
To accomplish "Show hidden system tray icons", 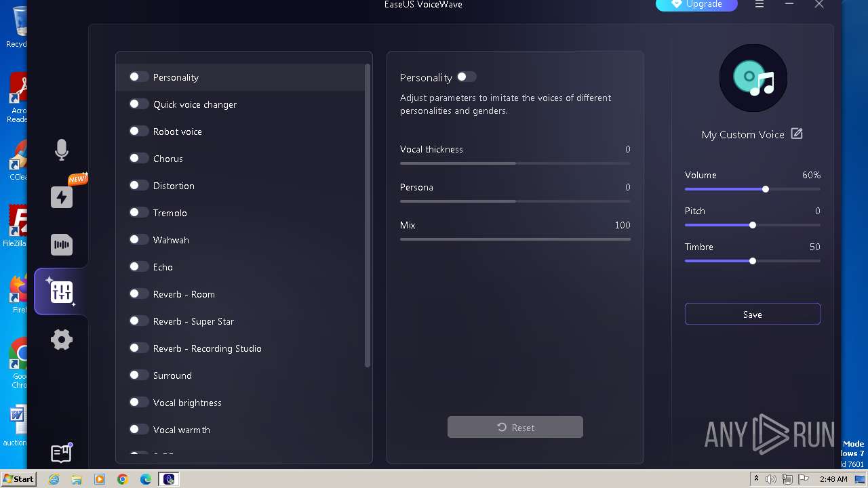I will click(756, 479).
